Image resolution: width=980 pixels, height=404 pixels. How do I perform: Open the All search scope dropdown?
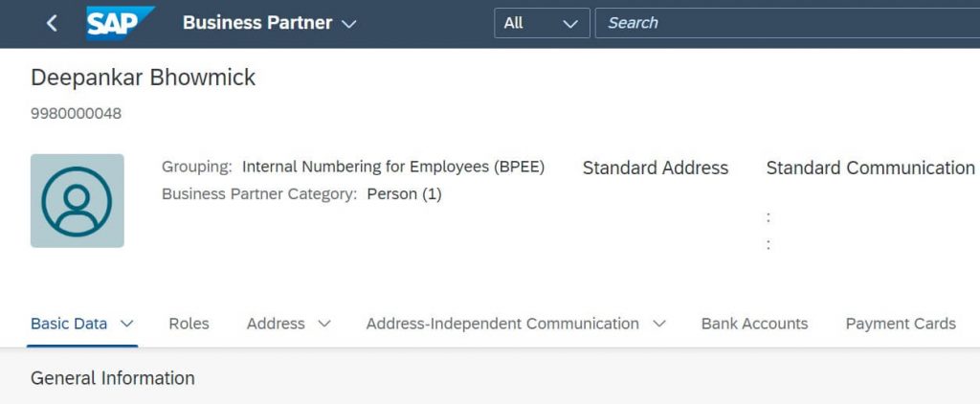pos(542,23)
